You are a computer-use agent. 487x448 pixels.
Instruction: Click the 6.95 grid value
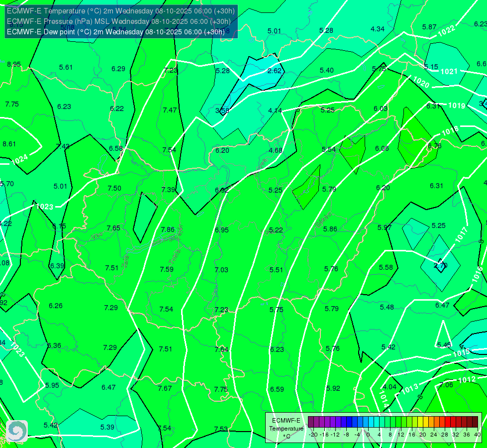222,230
